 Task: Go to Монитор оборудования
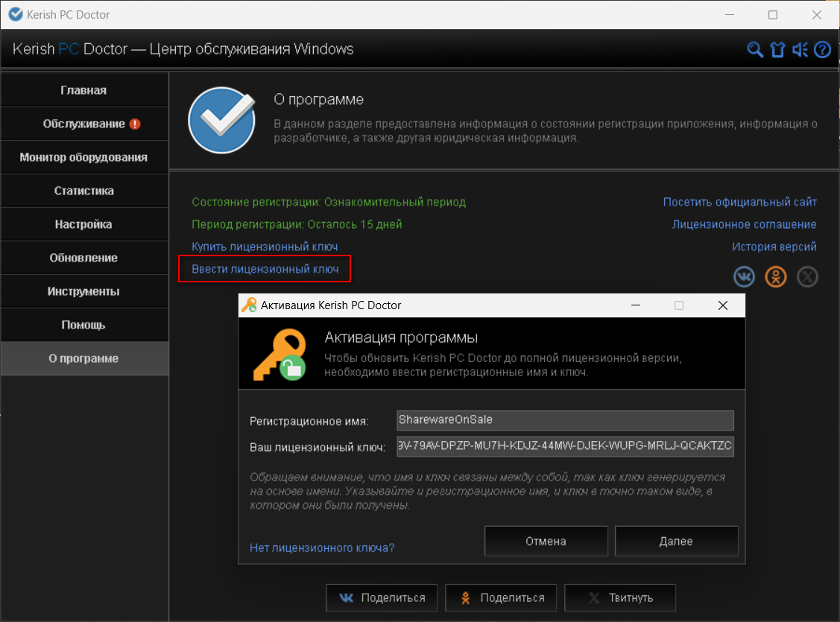(x=84, y=157)
